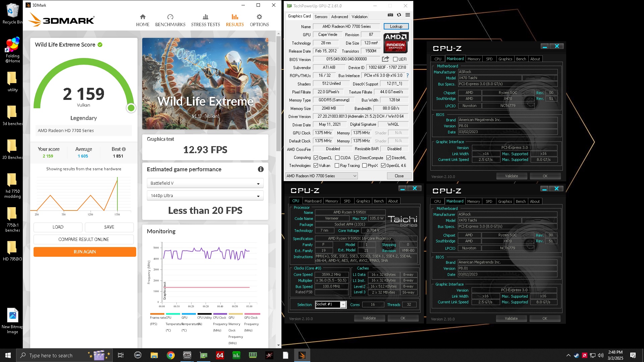Open the Socket #1 selection dropdown
Viewport: 644px width, 362px height.
coord(330,304)
